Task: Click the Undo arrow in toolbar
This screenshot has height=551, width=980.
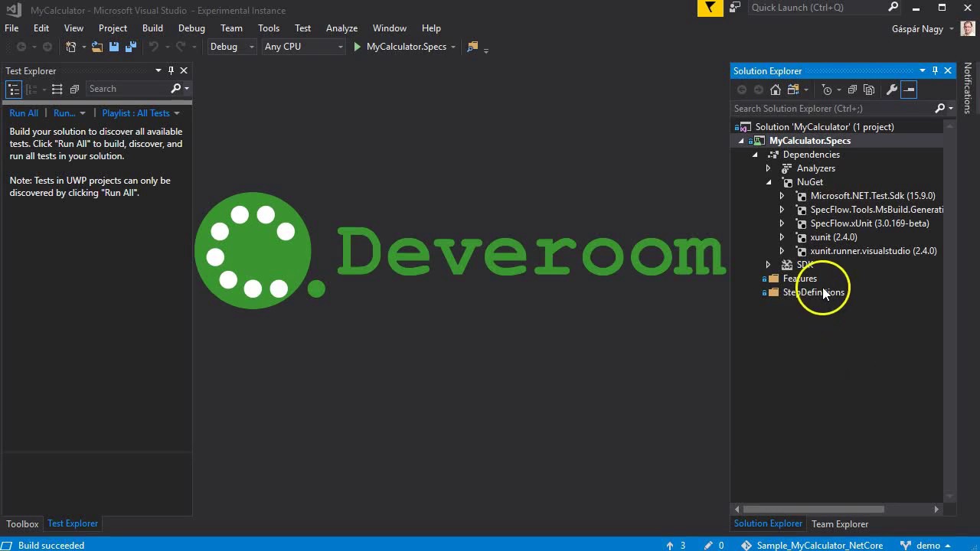Action: (153, 47)
